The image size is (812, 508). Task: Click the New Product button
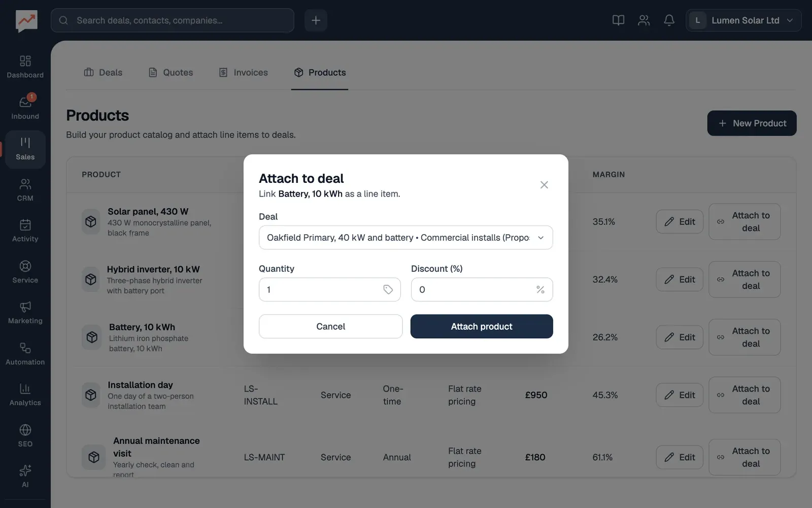[752, 123]
